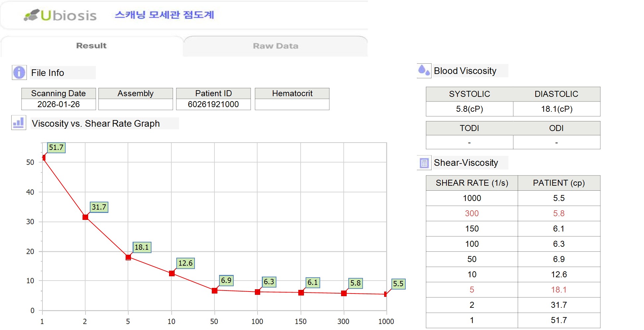644x330 pixels.
Task: Click the Patient ID header
Action: (x=213, y=94)
